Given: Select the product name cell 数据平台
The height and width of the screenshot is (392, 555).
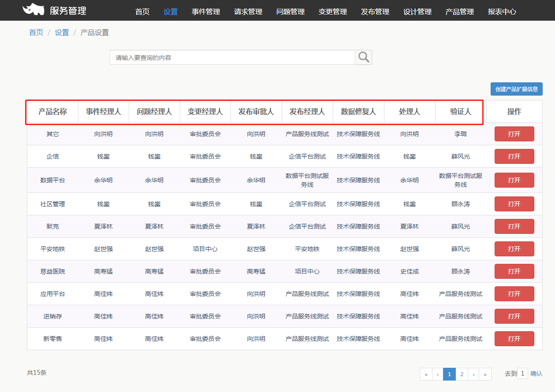Looking at the screenshot, I should pos(52,180).
